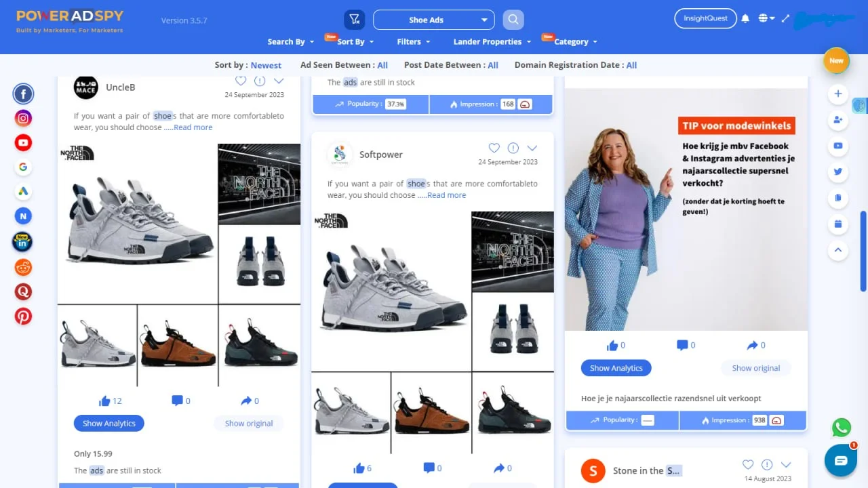Click the magnifier search button

pyautogui.click(x=513, y=20)
